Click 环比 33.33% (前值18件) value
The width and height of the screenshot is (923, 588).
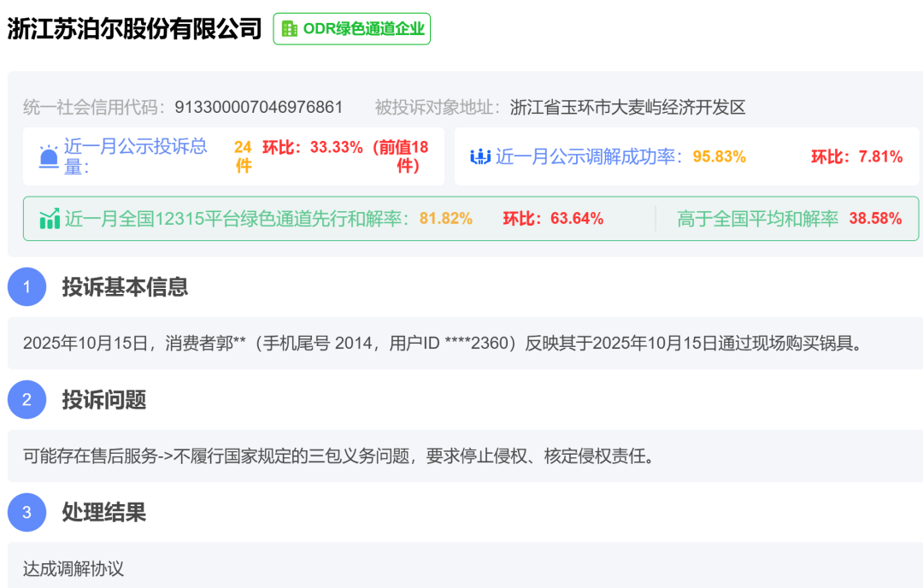click(x=345, y=156)
